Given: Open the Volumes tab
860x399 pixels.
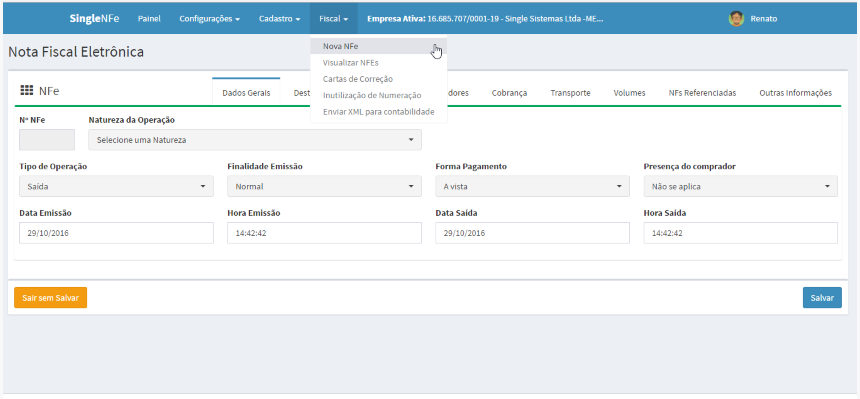Looking at the screenshot, I should 629,93.
